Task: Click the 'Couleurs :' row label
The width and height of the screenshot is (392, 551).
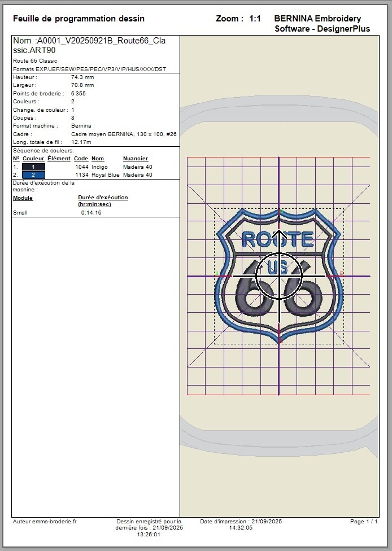Action: [x=27, y=102]
